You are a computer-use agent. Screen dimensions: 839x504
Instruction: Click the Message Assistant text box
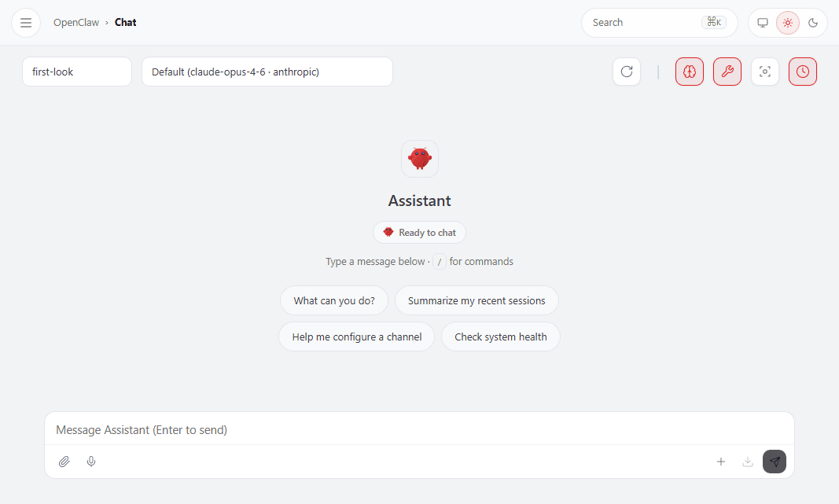(x=420, y=429)
